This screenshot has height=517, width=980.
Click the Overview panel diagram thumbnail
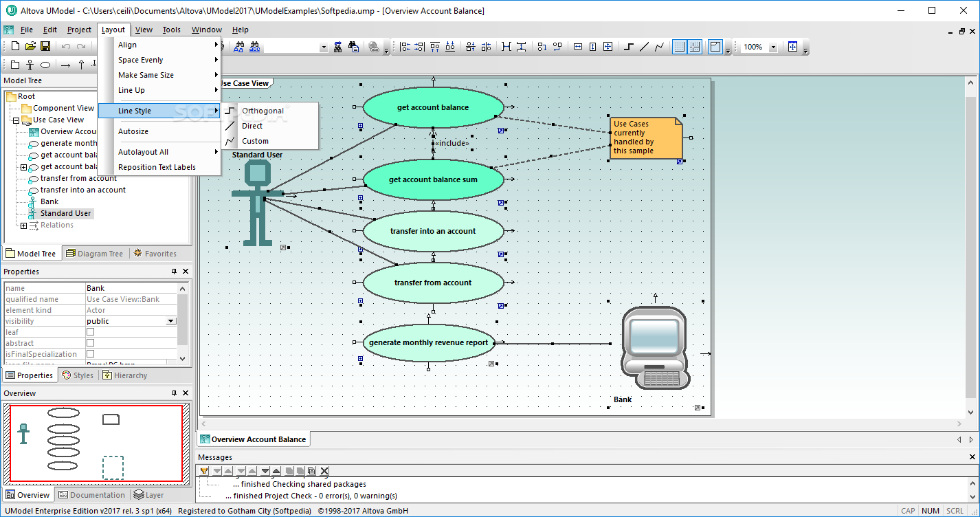96,443
